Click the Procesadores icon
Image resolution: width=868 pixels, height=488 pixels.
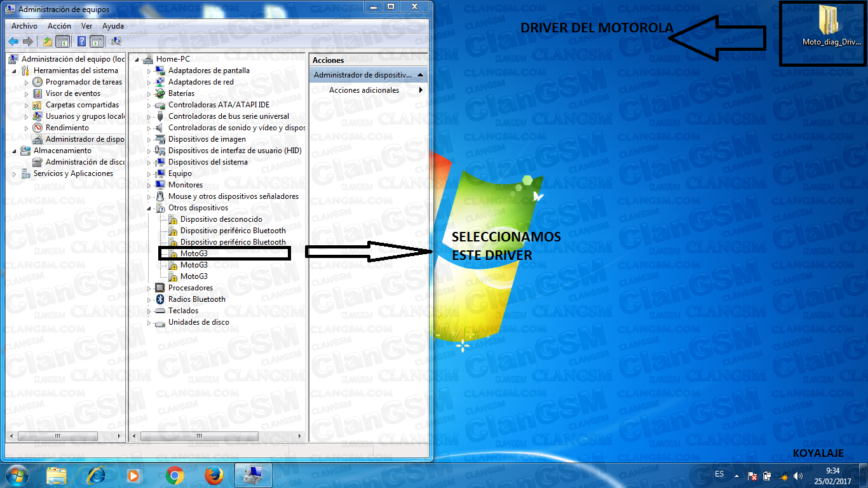click(160, 288)
